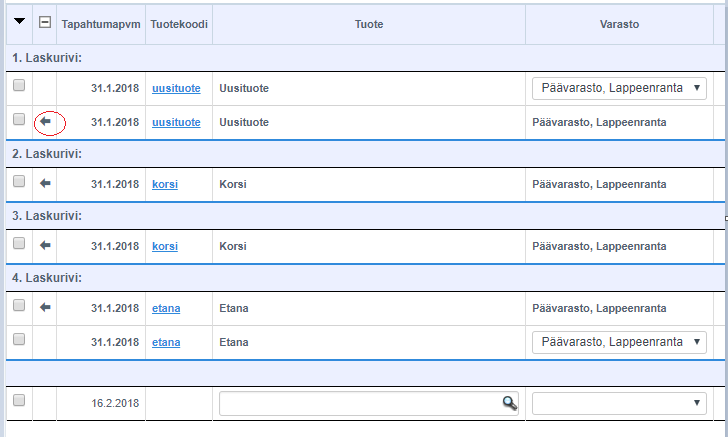The height and width of the screenshot is (437, 728).
Task: Click the arrow icon in Laskurivi 3
Action: tap(45, 245)
